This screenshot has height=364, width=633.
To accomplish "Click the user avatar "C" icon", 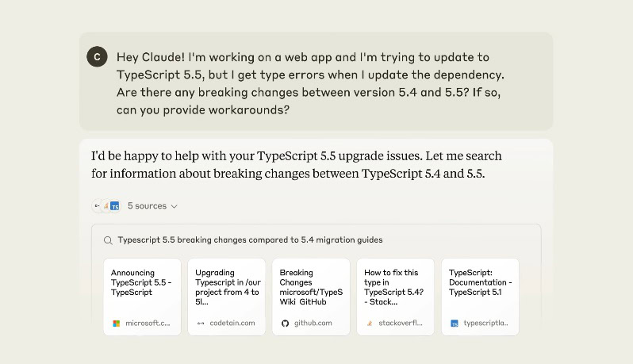I will click(x=97, y=56).
